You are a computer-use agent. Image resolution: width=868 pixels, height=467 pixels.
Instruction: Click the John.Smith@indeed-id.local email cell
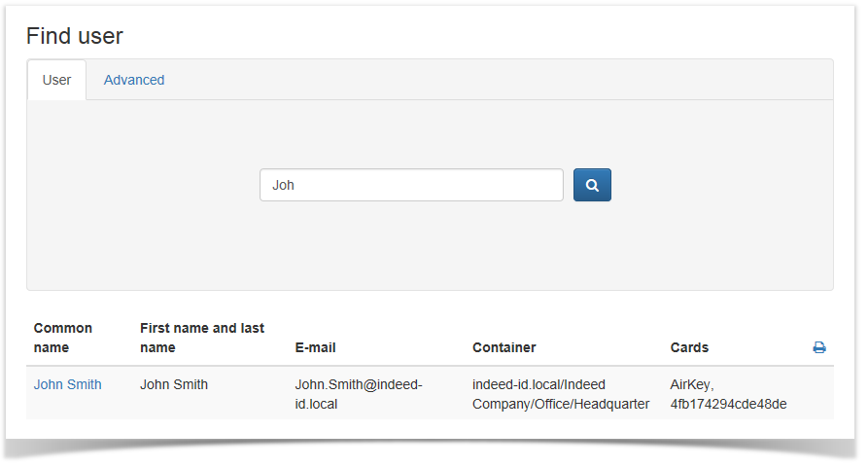tap(358, 394)
